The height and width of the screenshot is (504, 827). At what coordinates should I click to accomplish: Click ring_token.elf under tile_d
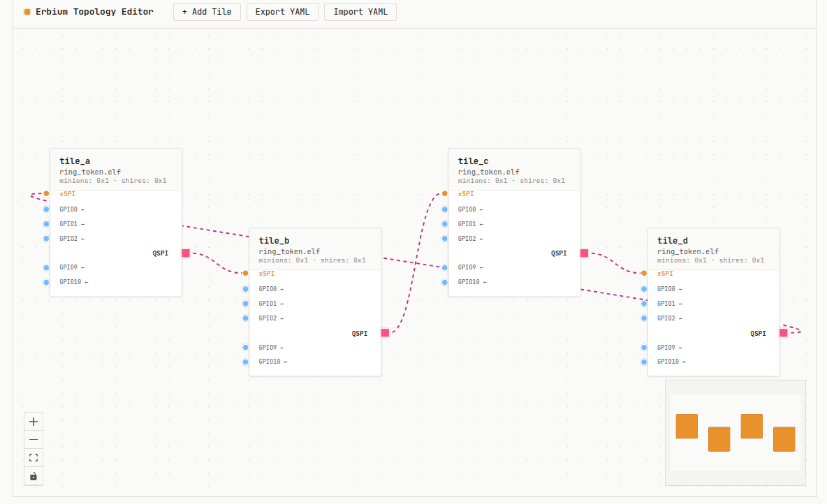coord(688,251)
